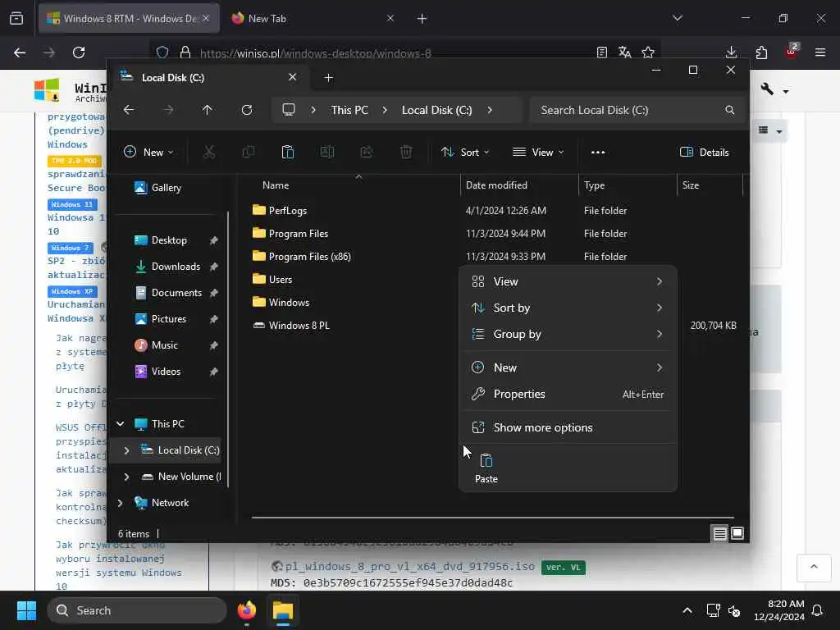Go back in File Explorer
Image resolution: width=840 pixels, height=630 pixels.
[x=129, y=110]
